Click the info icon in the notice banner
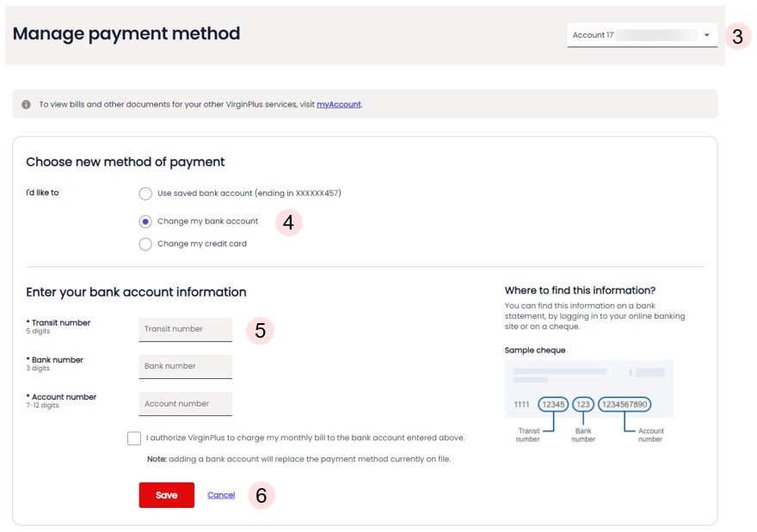The image size is (757, 532). click(26, 103)
